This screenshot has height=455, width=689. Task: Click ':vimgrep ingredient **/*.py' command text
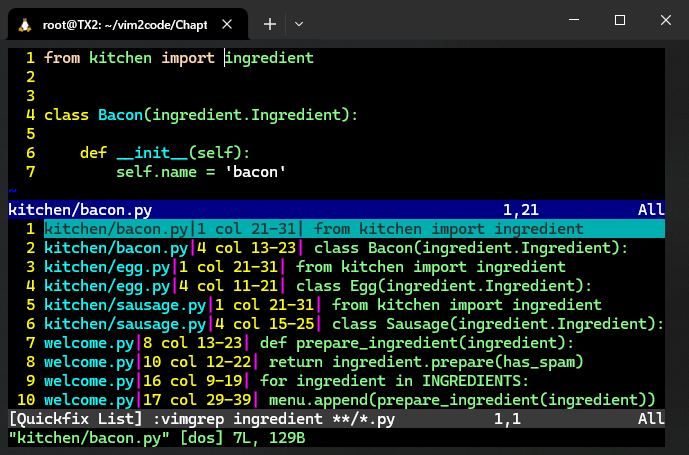click(x=274, y=419)
